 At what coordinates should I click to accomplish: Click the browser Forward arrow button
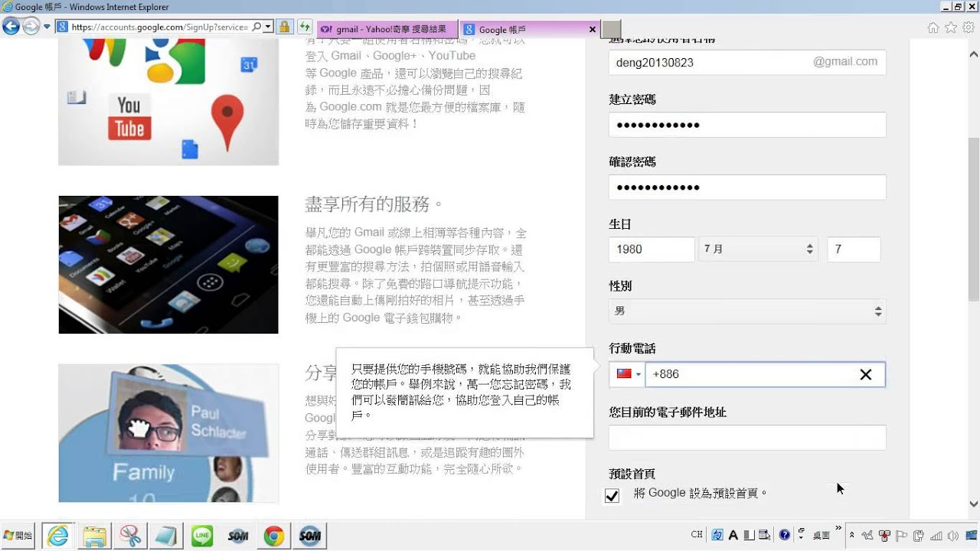click(31, 27)
